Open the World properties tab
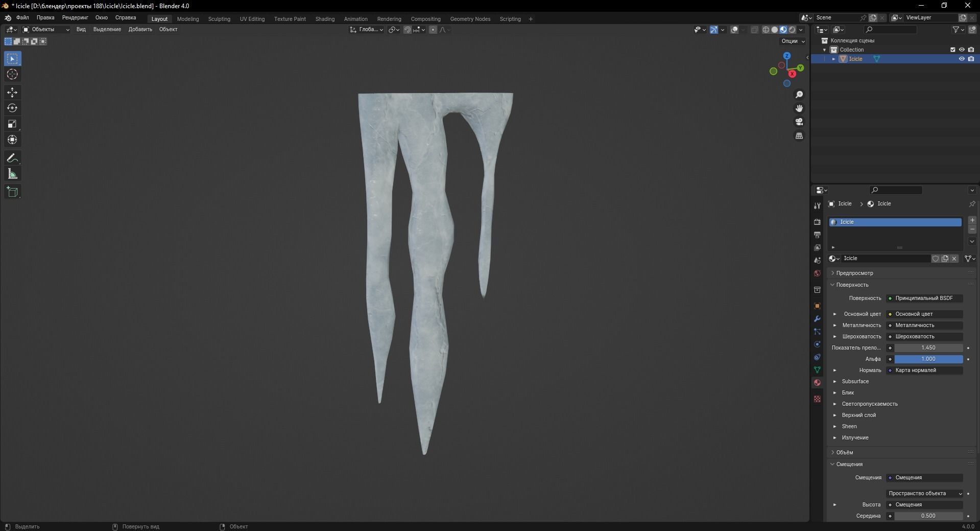The width and height of the screenshot is (980, 531). (x=817, y=273)
